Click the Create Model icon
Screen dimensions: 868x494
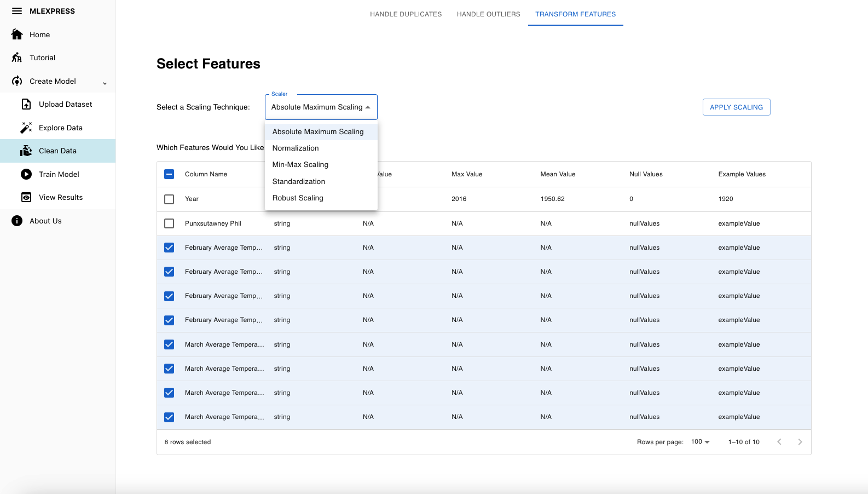click(x=17, y=81)
